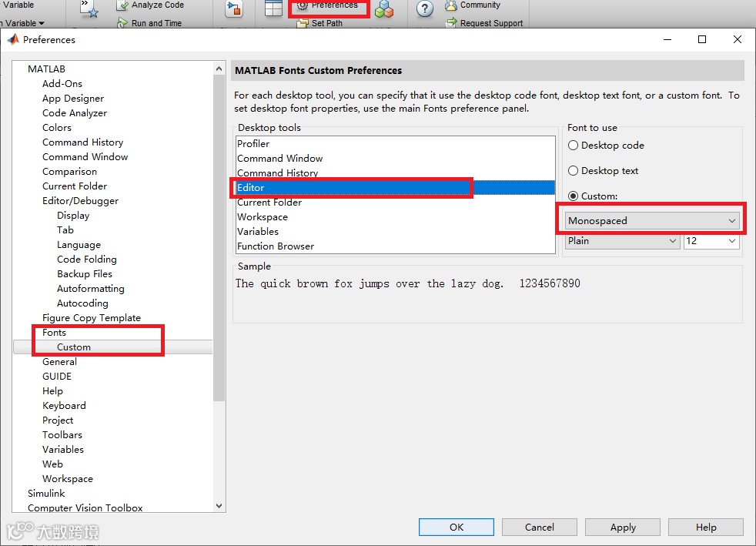Open the Plain font style dropdown
This screenshot has height=546, width=756.
click(x=622, y=241)
